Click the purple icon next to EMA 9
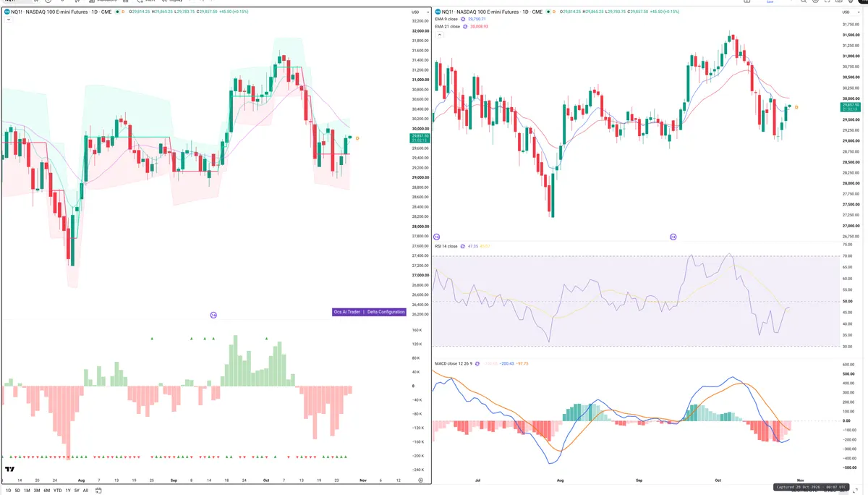The height and width of the screenshot is (495, 868). pos(464,19)
